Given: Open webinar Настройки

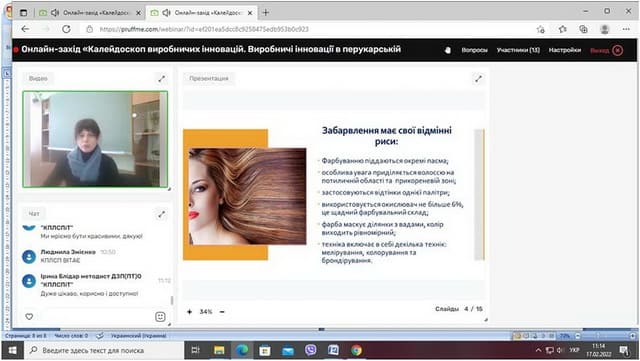Looking at the screenshot, I should pos(564,50).
